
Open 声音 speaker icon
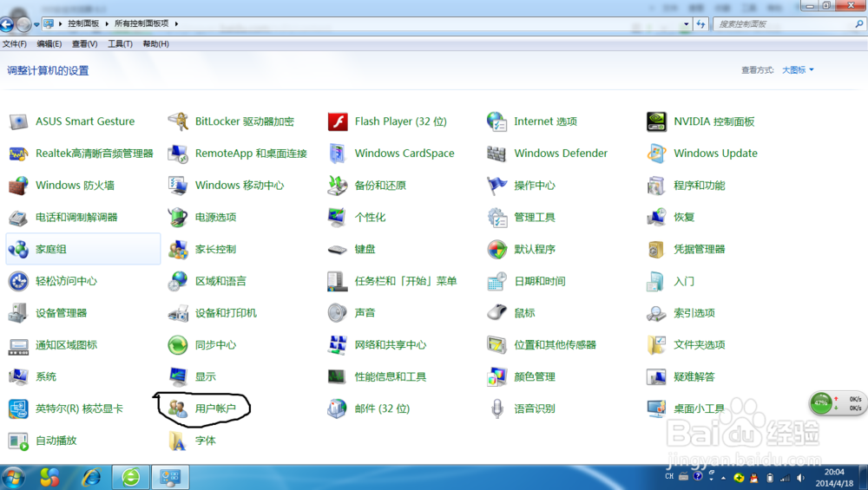[x=337, y=313]
